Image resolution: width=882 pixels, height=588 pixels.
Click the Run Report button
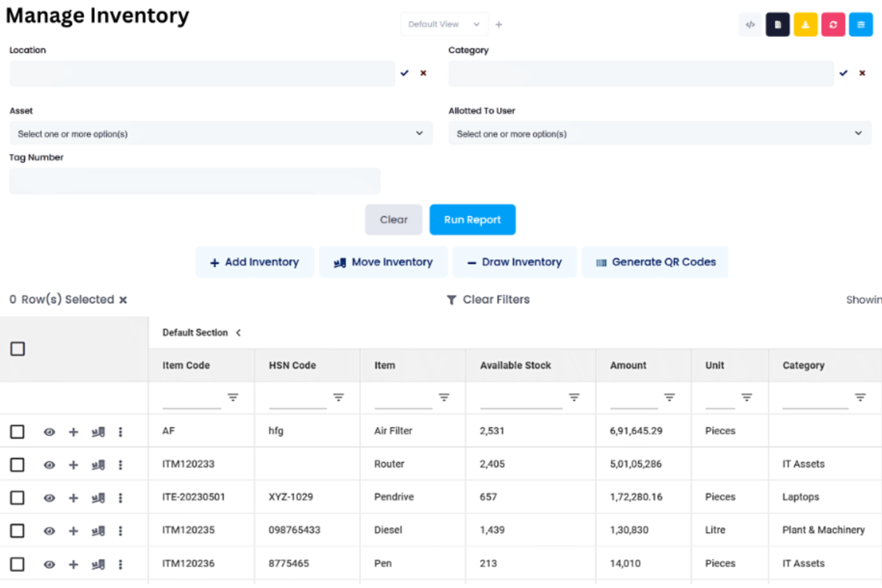point(473,220)
